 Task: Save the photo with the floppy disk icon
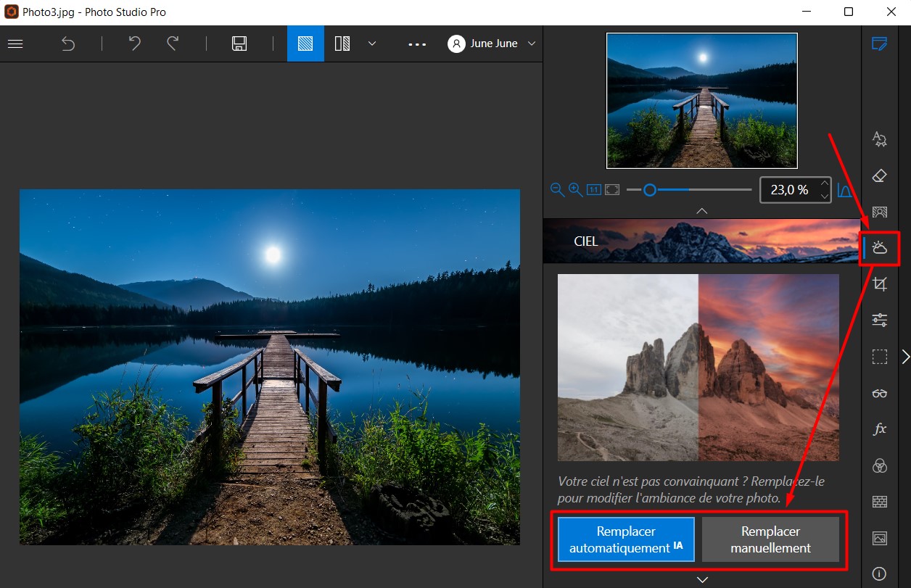pyautogui.click(x=239, y=44)
